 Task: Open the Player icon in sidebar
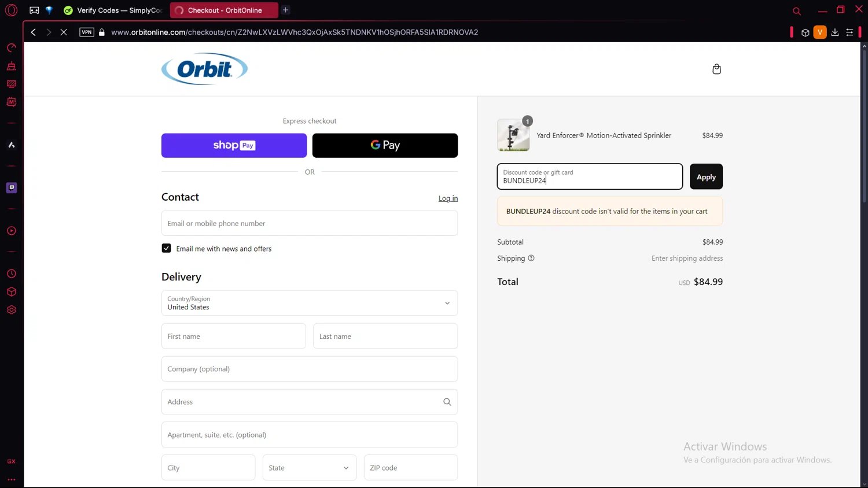[x=11, y=231]
